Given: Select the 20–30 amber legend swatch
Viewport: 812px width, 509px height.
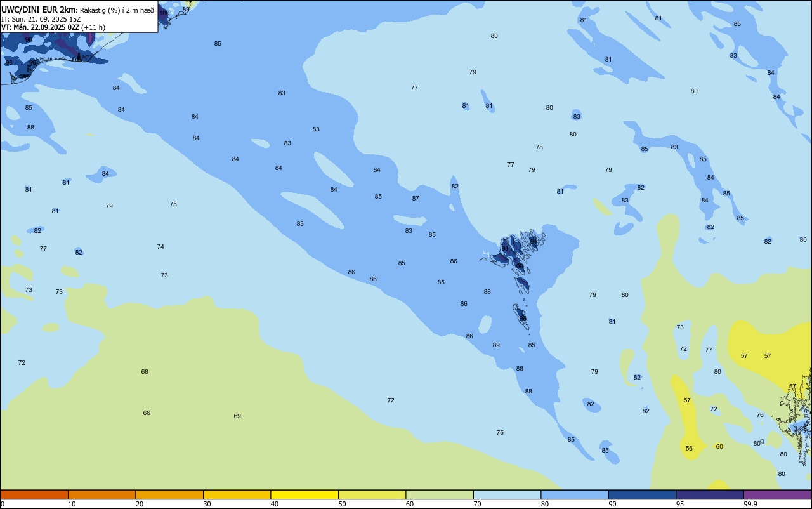Looking at the screenshot, I should click(169, 494).
